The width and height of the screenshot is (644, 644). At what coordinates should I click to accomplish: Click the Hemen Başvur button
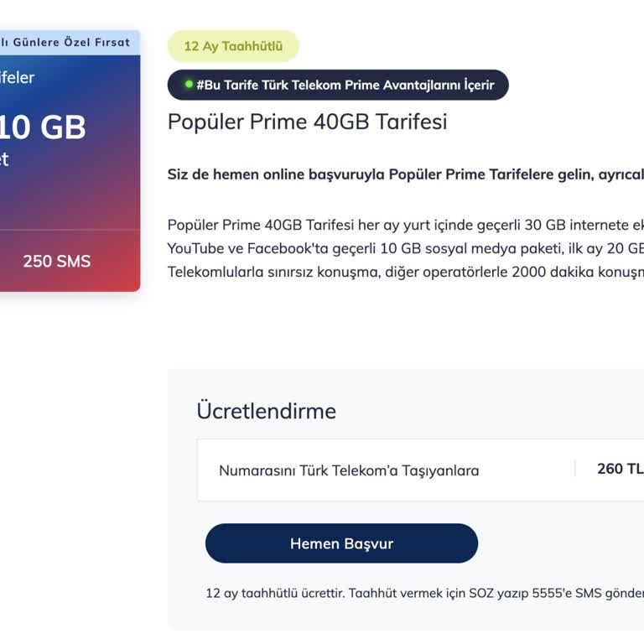(341, 543)
